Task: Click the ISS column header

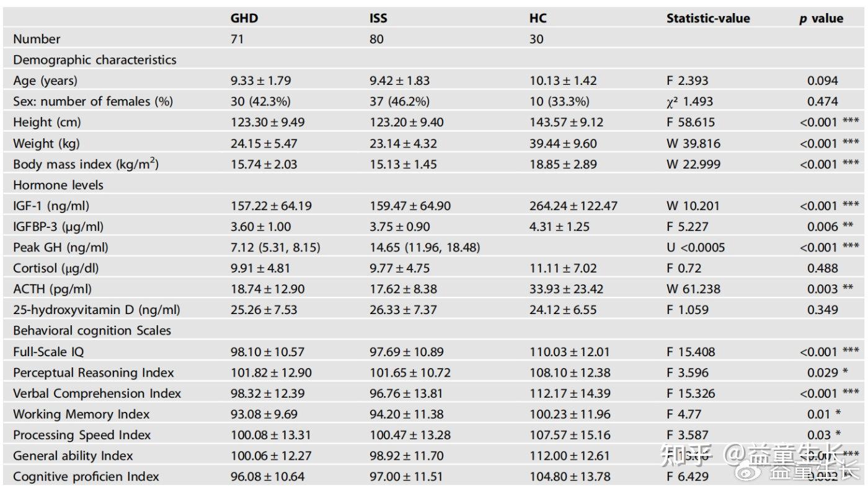Action: pyautogui.click(x=378, y=18)
